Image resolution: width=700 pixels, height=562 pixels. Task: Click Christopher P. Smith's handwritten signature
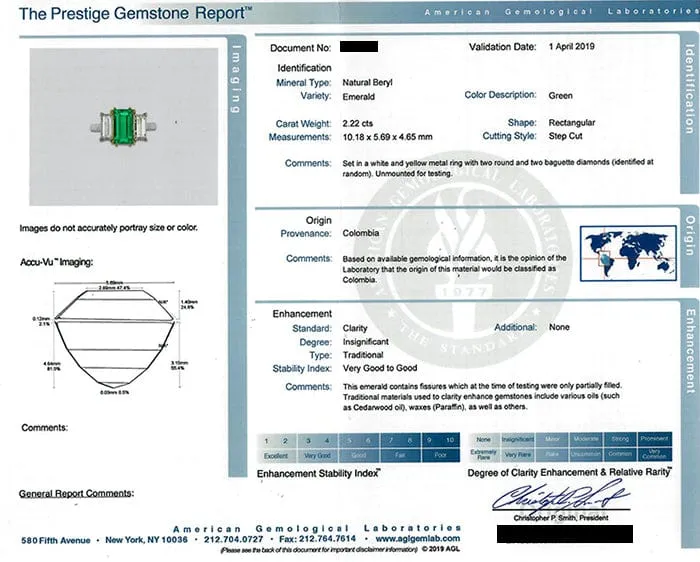coord(561,495)
